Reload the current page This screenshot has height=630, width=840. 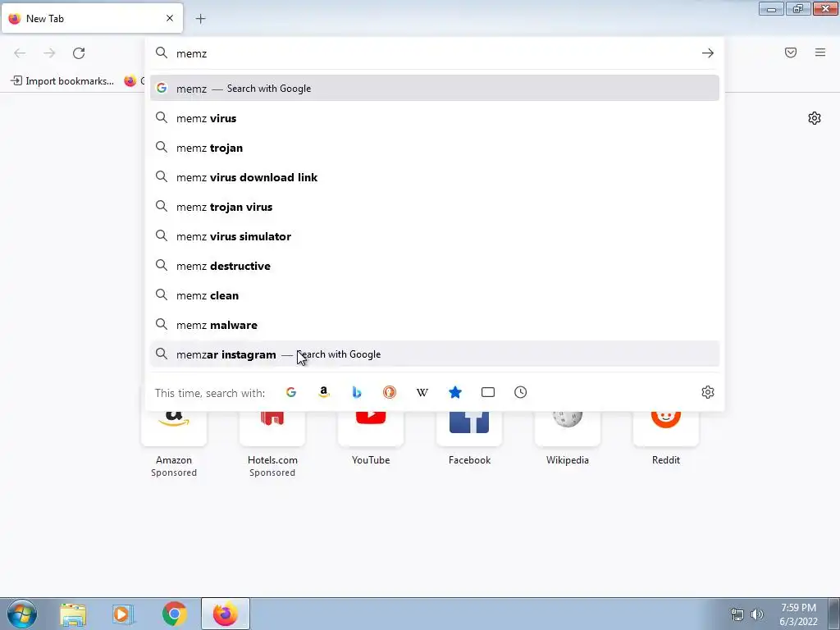tap(79, 53)
